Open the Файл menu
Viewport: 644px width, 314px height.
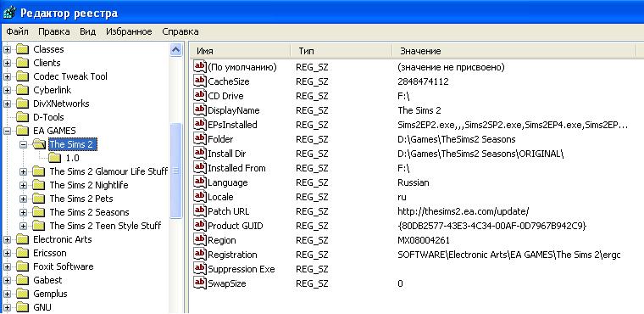[x=17, y=31]
